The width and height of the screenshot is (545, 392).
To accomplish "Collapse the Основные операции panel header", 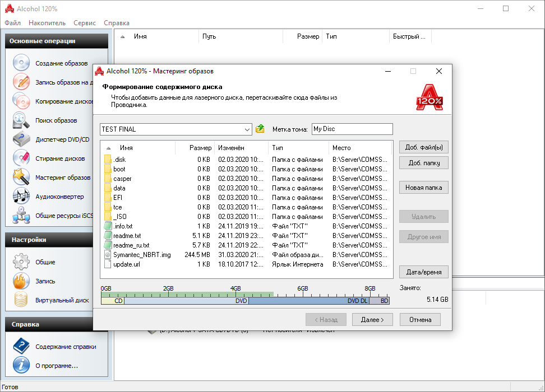I will (x=57, y=41).
